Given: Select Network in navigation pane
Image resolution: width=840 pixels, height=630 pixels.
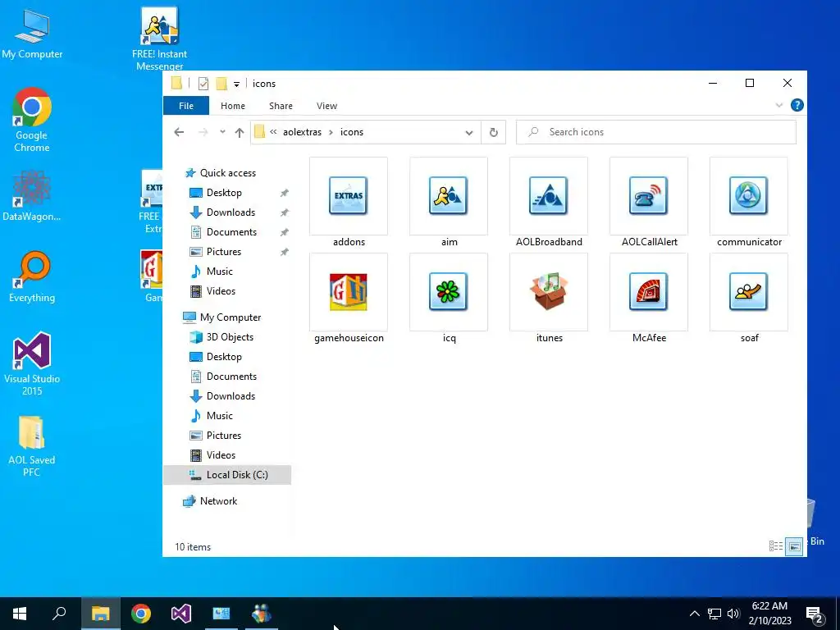Looking at the screenshot, I should [218, 501].
